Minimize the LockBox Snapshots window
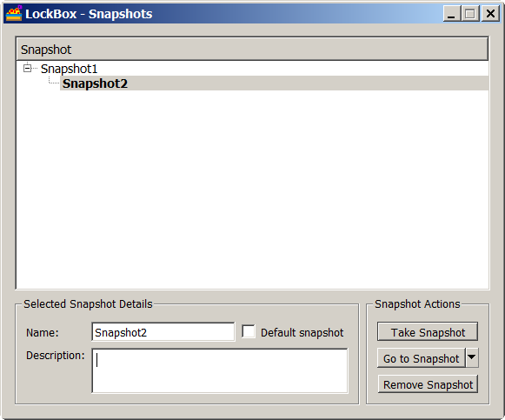The height and width of the screenshot is (420, 505). (x=451, y=14)
